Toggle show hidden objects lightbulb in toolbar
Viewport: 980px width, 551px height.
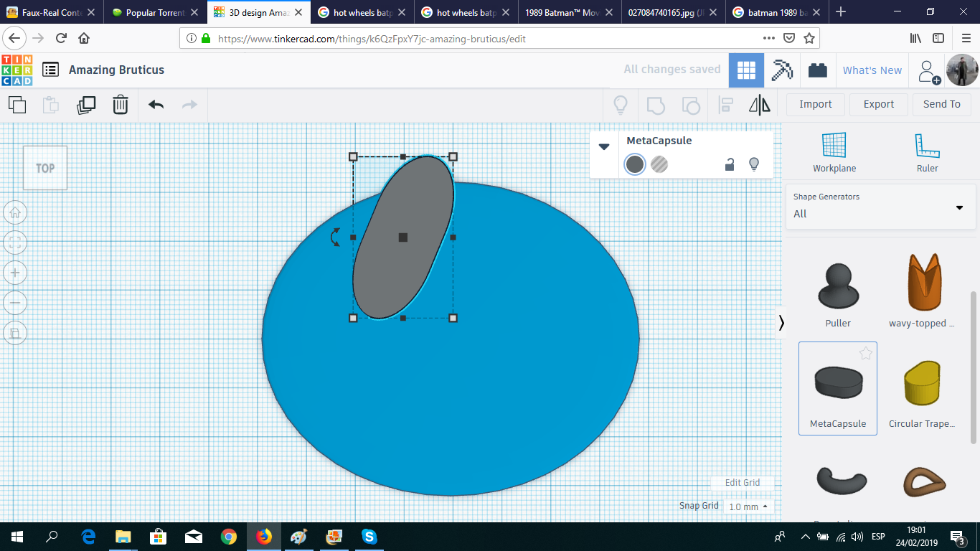[x=620, y=105]
